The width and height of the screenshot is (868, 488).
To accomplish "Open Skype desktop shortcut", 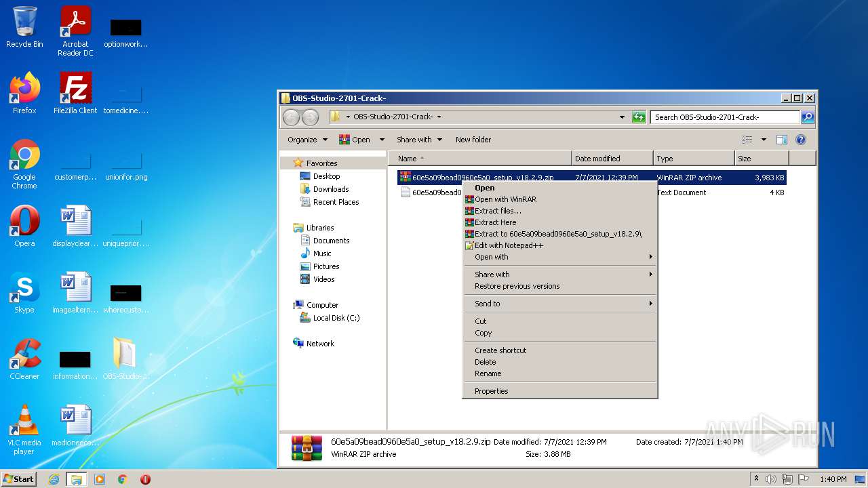I will tap(24, 292).
